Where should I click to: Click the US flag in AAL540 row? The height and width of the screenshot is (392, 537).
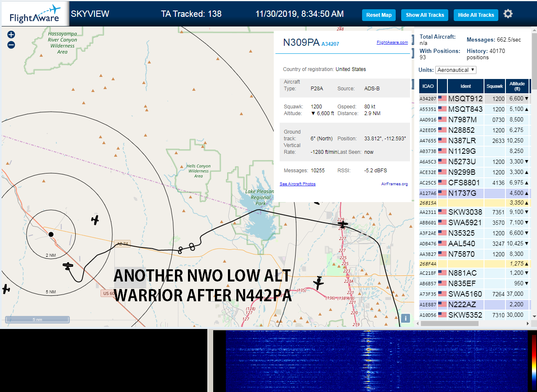(442, 243)
